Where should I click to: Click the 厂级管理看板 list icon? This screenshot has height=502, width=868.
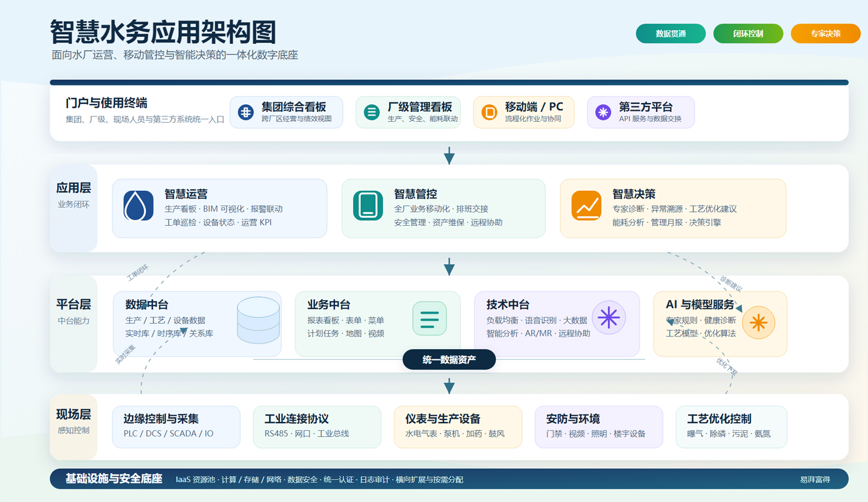click(372, 112)
